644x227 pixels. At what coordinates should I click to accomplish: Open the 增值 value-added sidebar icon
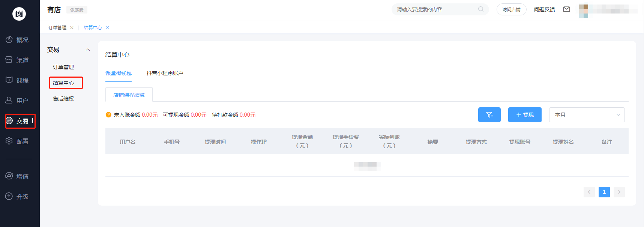(9, 176)
